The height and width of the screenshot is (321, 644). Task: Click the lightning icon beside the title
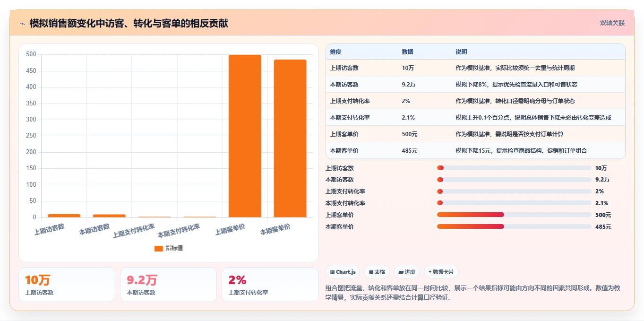click(x=22, y=24)
